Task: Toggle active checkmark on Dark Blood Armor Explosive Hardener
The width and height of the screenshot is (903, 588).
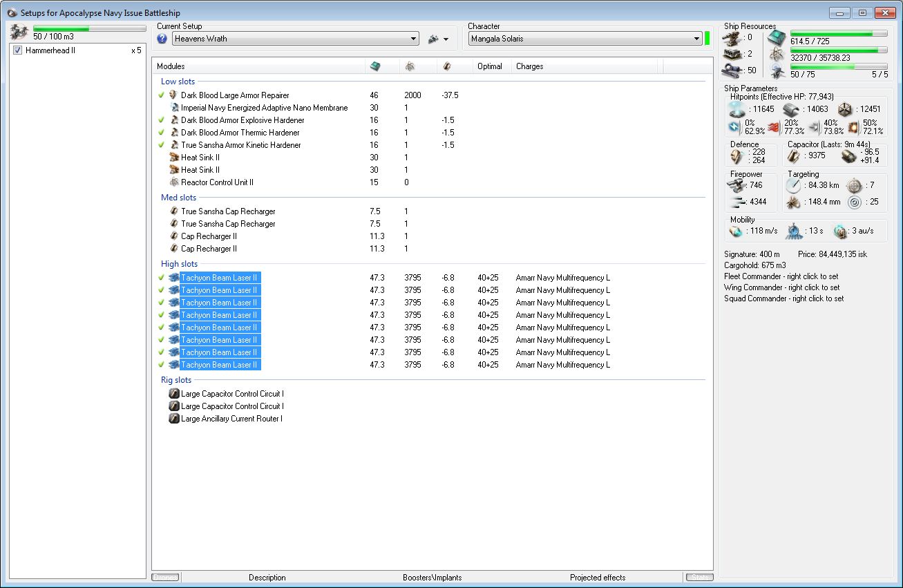Action: tap(161, 120)
